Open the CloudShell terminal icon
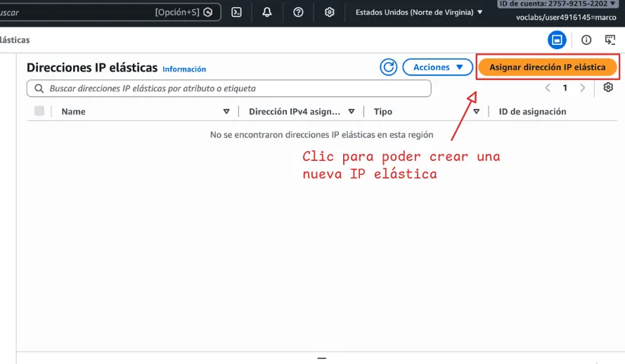This screenshot has height=364, width=625. (x=236, y=13)
